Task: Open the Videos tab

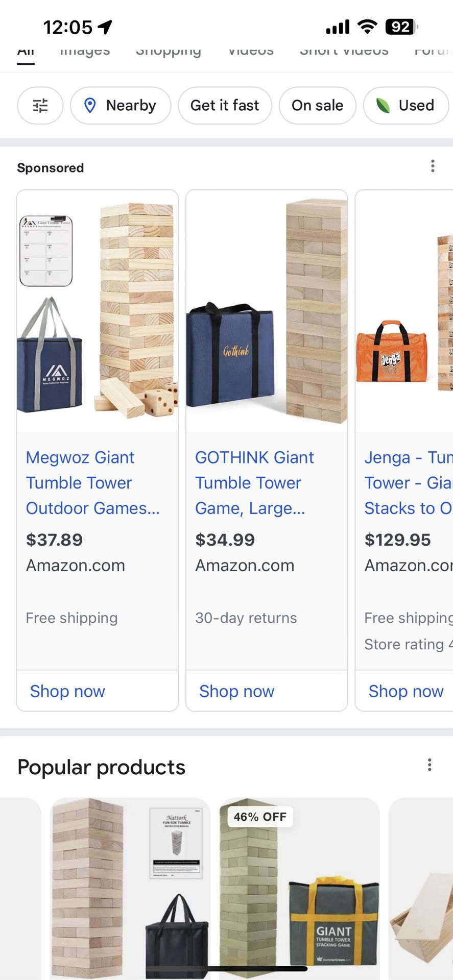Action: click(250, 51)
